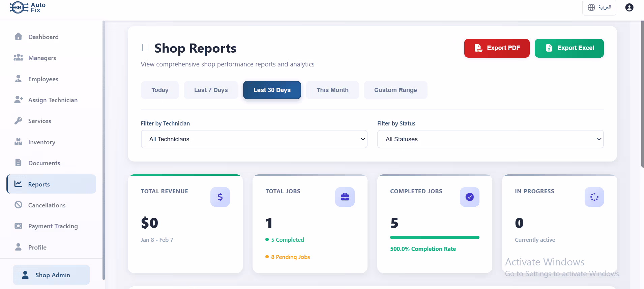Open Documents in the sidebar
644x289 pixels.
pos(51,163)
